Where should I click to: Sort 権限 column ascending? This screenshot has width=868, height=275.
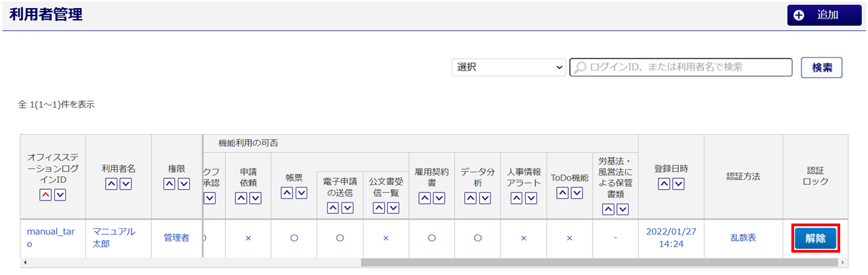click(170, 184)
